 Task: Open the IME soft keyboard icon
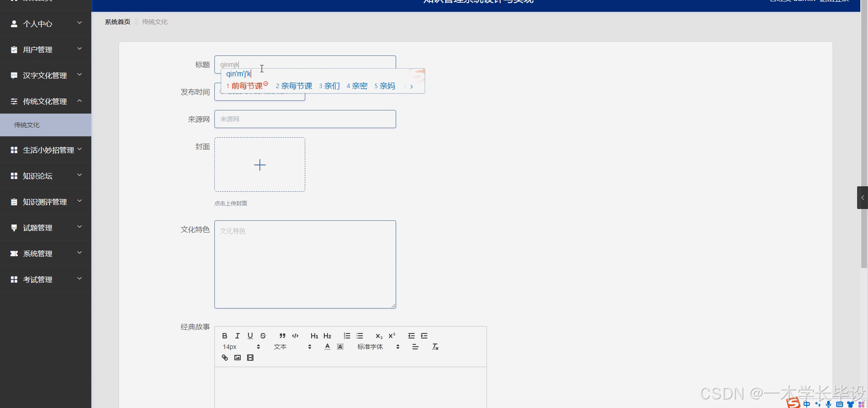pyautogui.click(x=839, y=404)
